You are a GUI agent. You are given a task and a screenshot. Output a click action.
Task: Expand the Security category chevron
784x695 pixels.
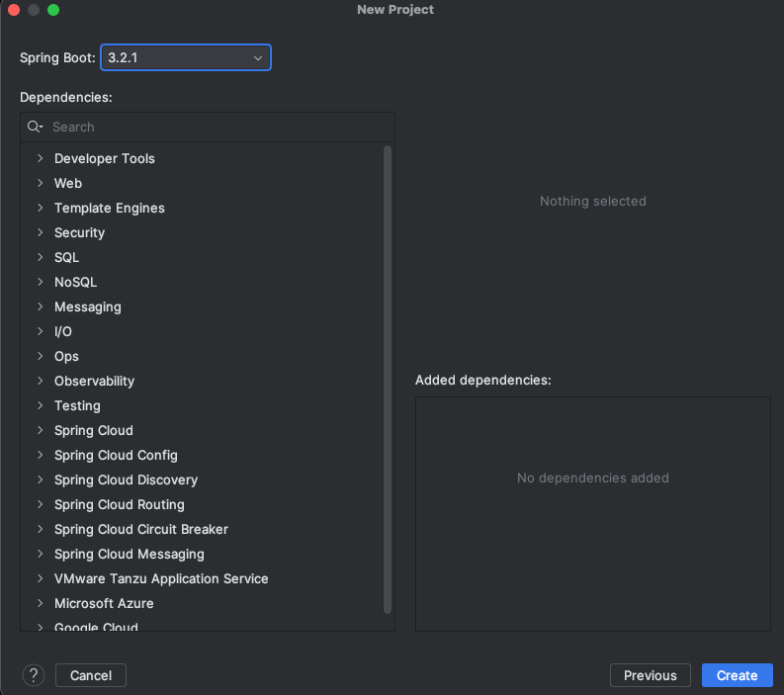[40, 232]
